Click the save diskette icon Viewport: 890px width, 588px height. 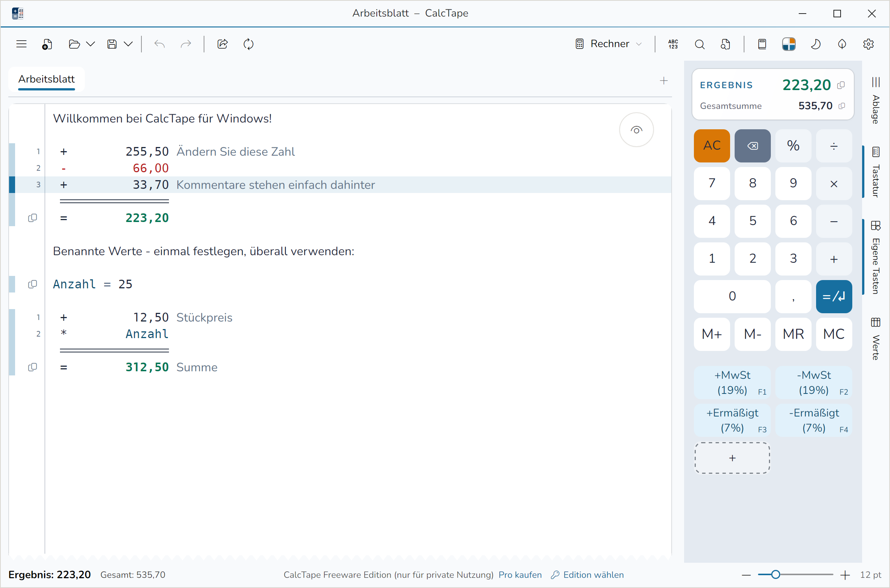(x=112, y=44)
